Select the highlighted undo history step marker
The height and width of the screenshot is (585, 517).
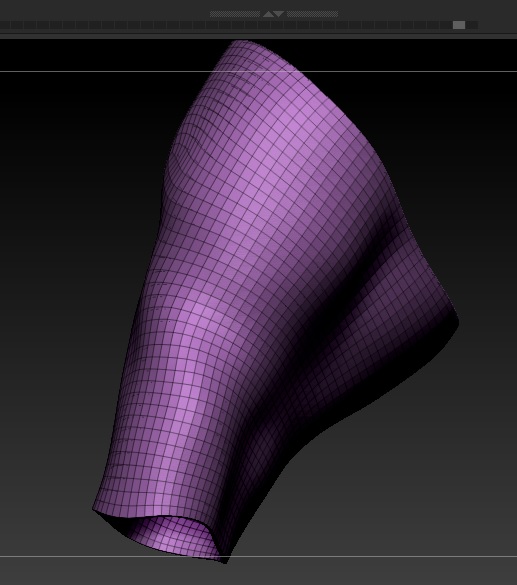(459, 25)
